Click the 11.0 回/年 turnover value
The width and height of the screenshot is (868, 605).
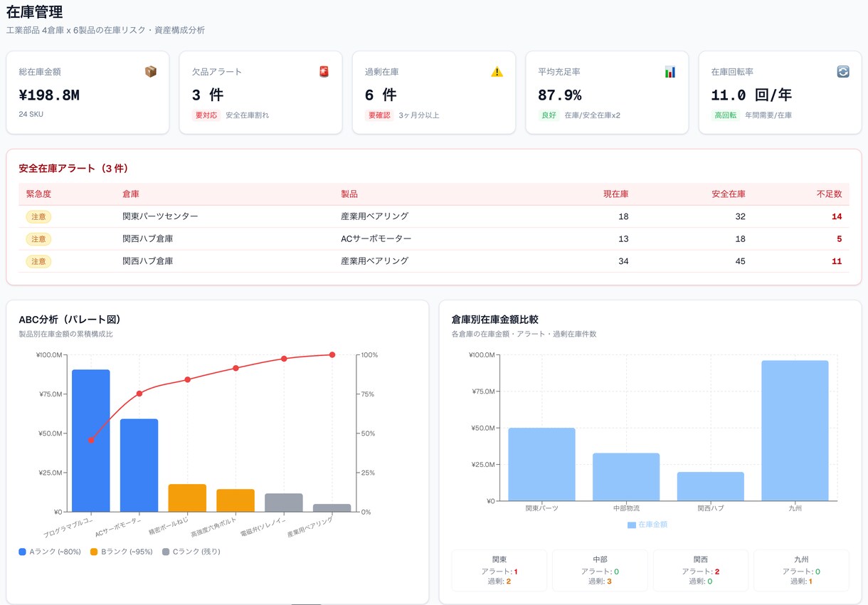[751, 95]
